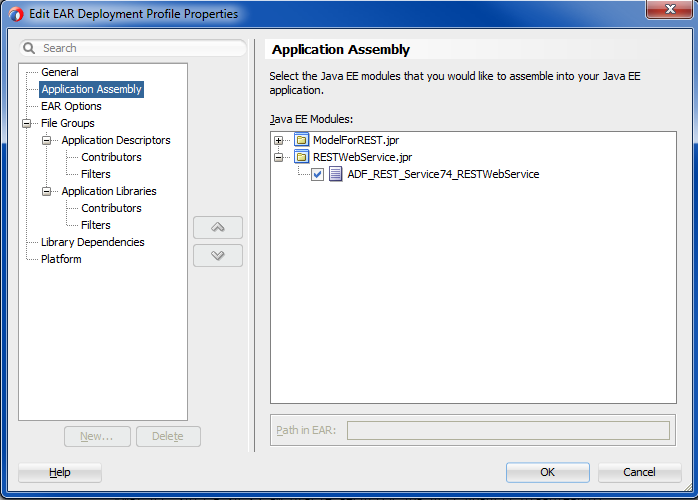Open the Library Dependencies page
Screen dimensions: 698x500
pos(93,242)
